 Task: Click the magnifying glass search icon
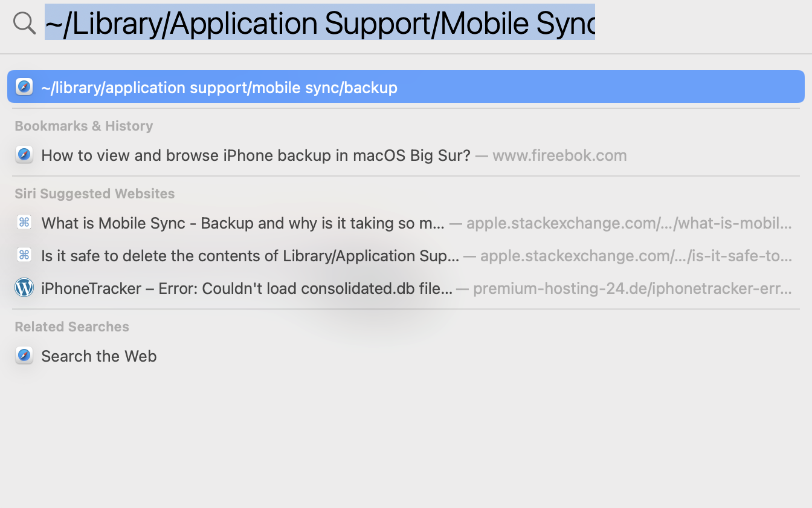24,23
